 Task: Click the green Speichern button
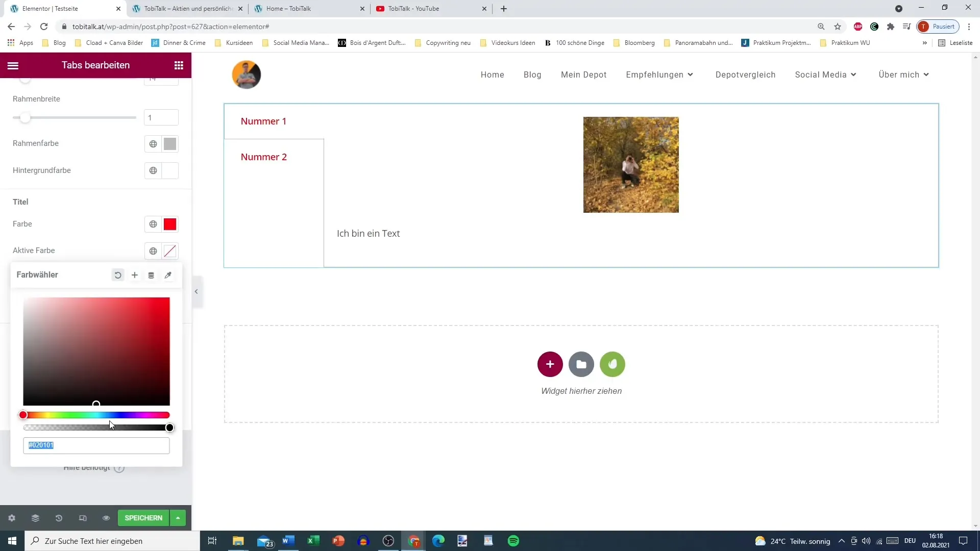click(143, 518)
